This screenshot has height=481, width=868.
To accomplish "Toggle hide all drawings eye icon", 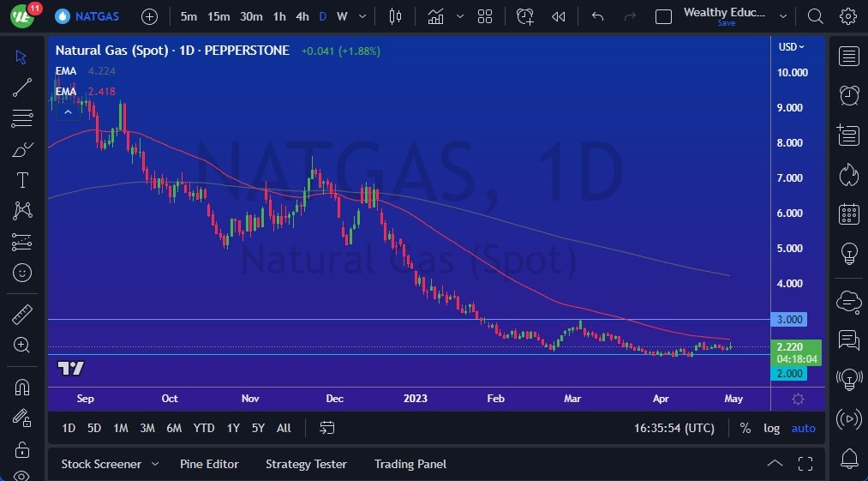I will [x=21, y=476].
